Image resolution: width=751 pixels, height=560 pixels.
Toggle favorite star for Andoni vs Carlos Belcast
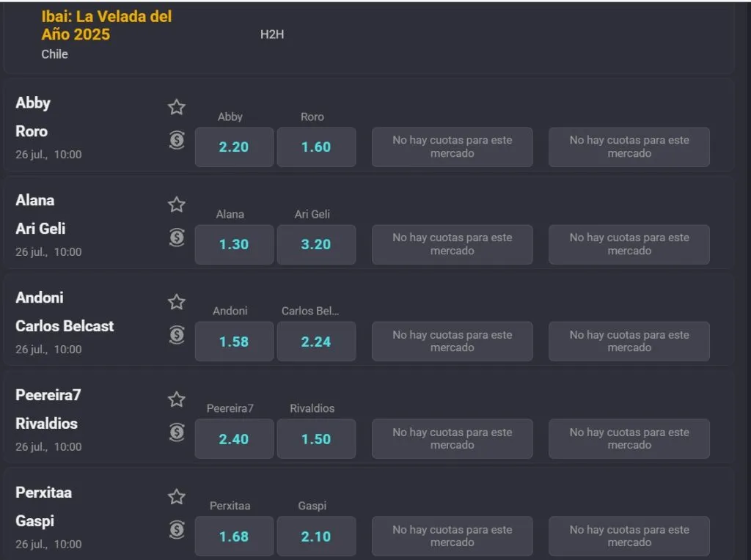(177, 302)
